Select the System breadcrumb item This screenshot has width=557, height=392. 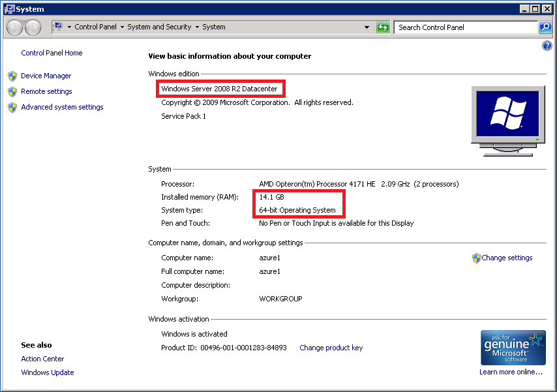214,27
